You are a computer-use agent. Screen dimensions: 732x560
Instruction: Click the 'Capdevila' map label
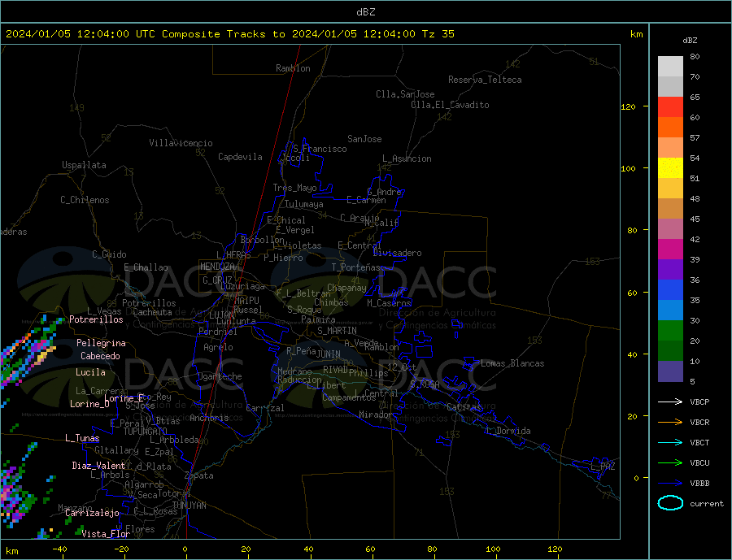pyautogui.click(x=241, y=157)
